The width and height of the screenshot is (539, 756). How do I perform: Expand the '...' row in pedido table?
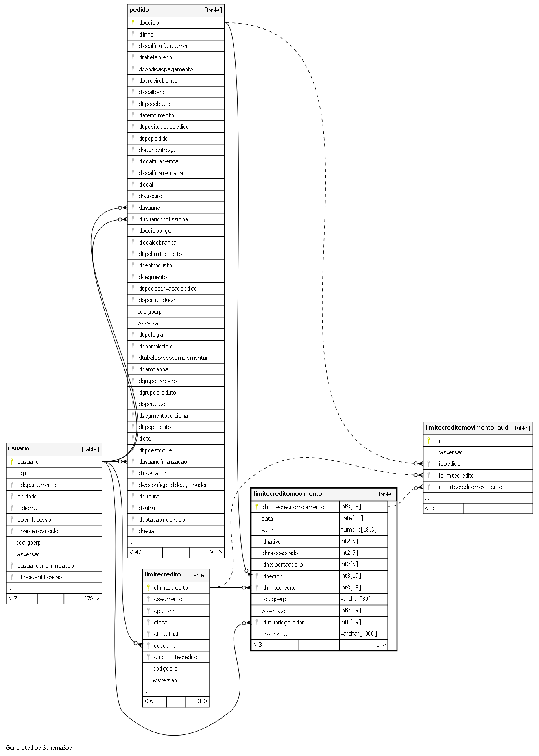pyautogui.click(x=176, y=542)
